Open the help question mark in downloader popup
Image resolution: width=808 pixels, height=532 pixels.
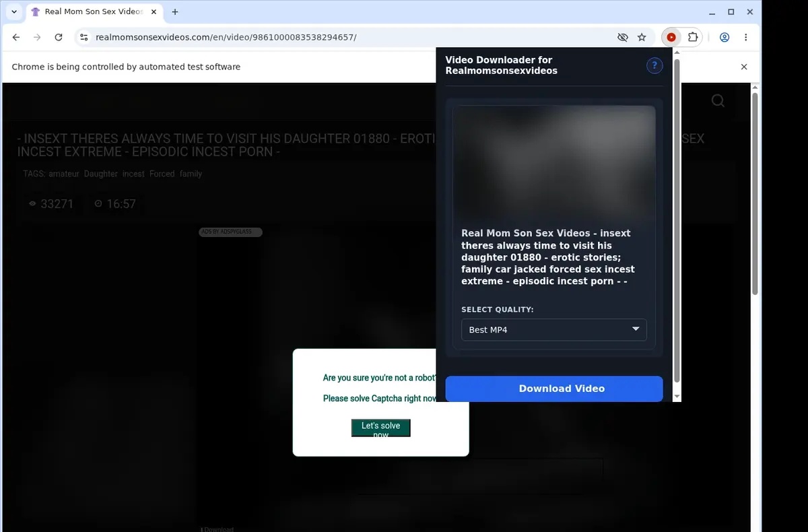click(x=654, y=65)
